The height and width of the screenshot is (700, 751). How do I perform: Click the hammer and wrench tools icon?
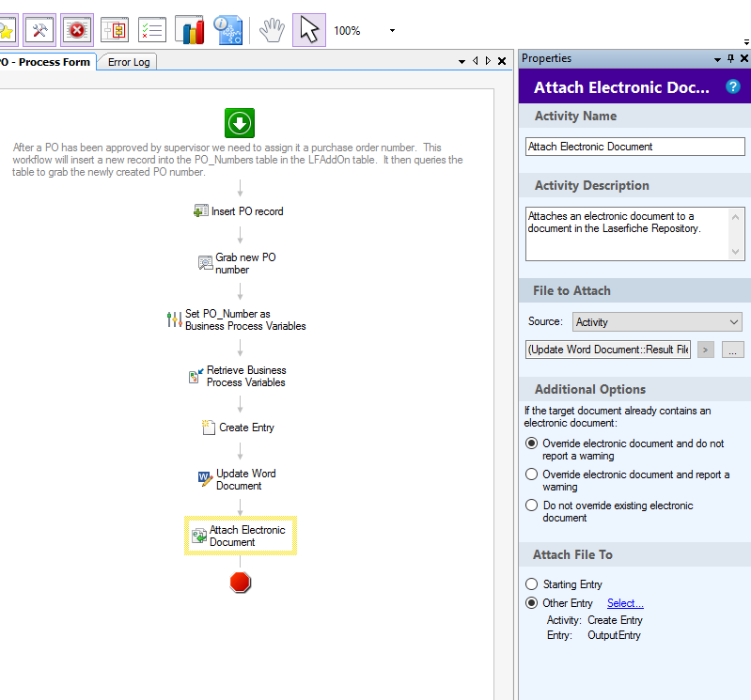click(x=39, y=31)
